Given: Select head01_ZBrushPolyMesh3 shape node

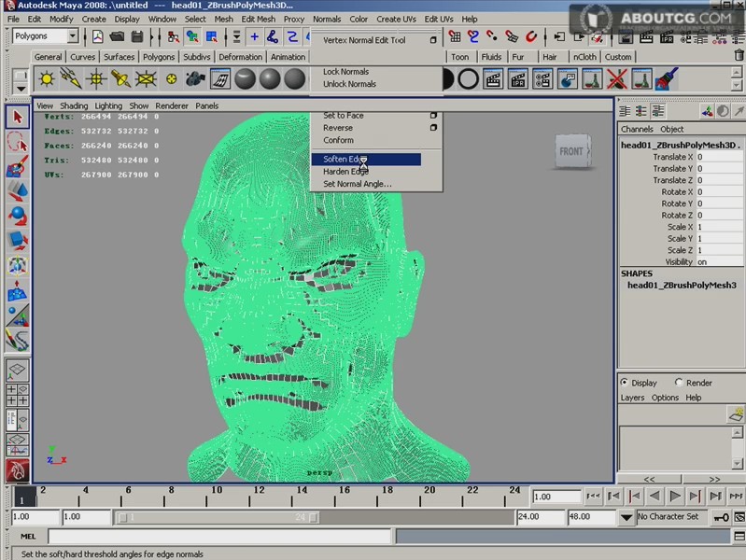Looking at the screenshot, I should (x=682, y=285).
